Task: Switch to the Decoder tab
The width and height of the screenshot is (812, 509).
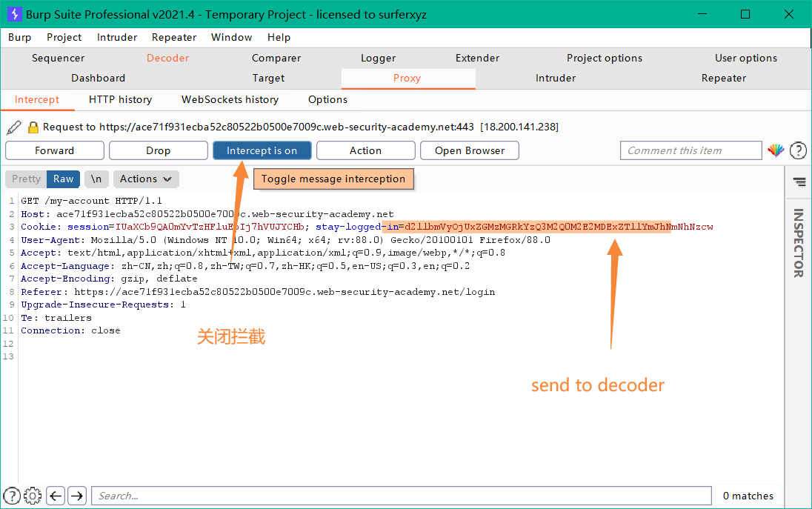Action: point(167,58)
